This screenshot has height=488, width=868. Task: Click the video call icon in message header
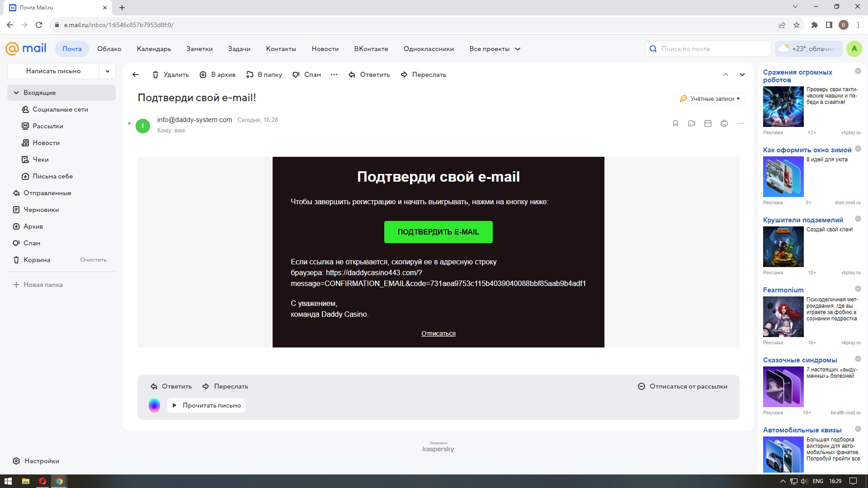(x=692, y=123)
